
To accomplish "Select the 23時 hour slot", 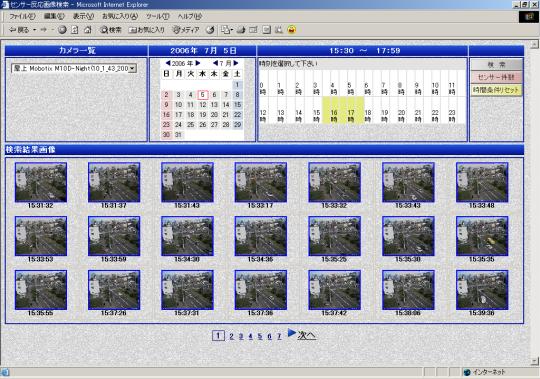I will click(451, 116).
